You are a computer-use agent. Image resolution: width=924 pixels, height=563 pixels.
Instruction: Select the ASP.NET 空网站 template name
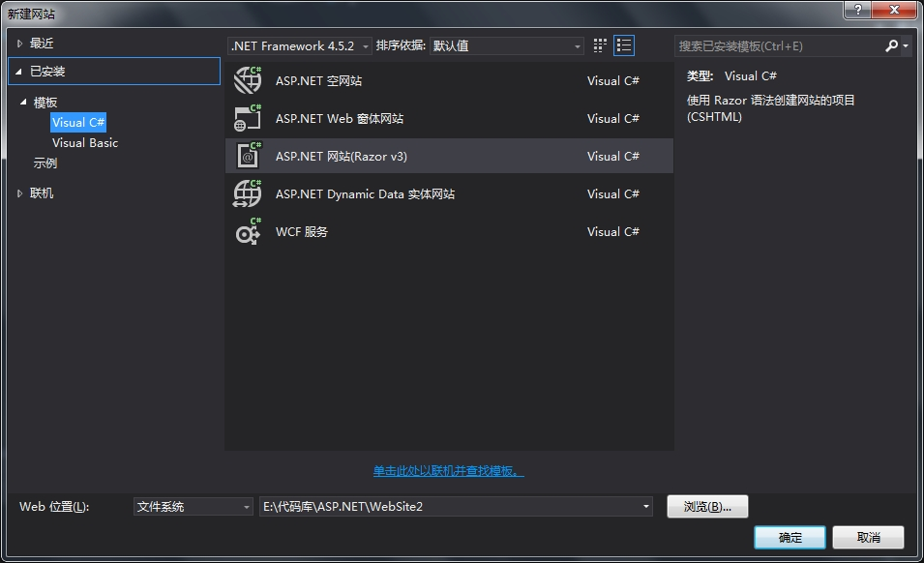(318, 80)
